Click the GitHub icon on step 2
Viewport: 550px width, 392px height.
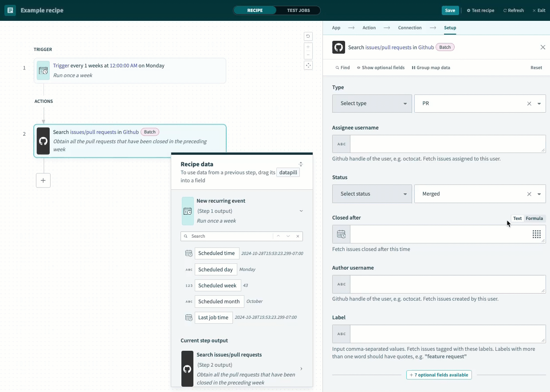click(43, 141)
